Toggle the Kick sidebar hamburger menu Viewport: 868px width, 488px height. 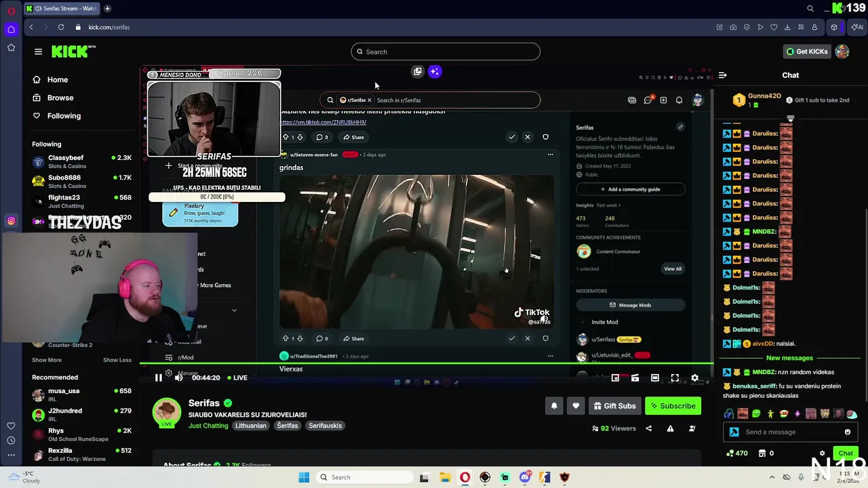38,52
